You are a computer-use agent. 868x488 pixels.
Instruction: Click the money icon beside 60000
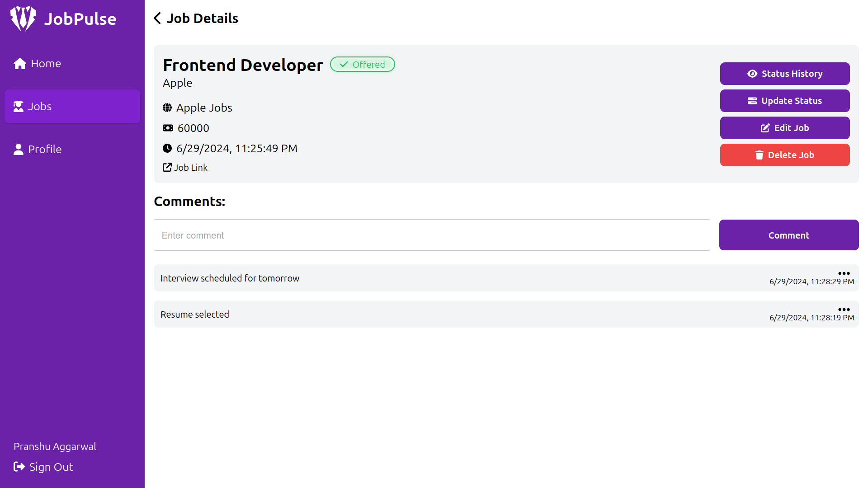168,128
